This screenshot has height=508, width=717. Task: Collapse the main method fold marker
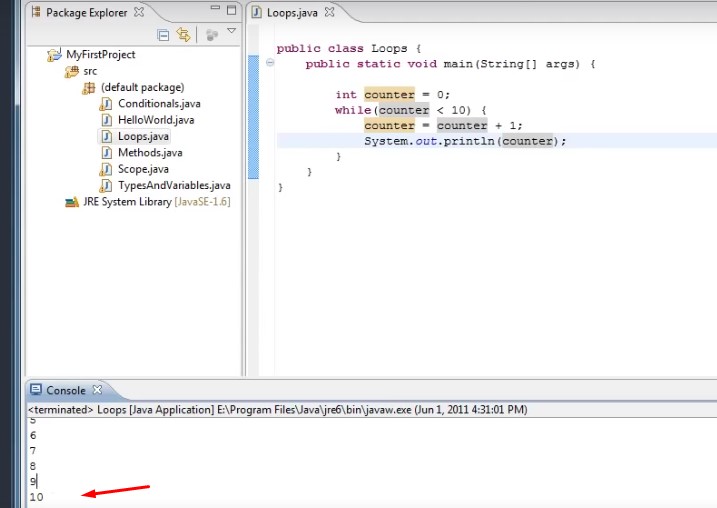tap(270, 63)
